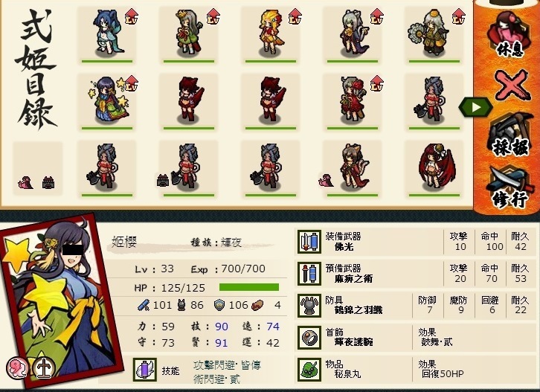Click the 士 badge on the character card
The width and height of the screenshot is (540, 392).
pos(43,367)
